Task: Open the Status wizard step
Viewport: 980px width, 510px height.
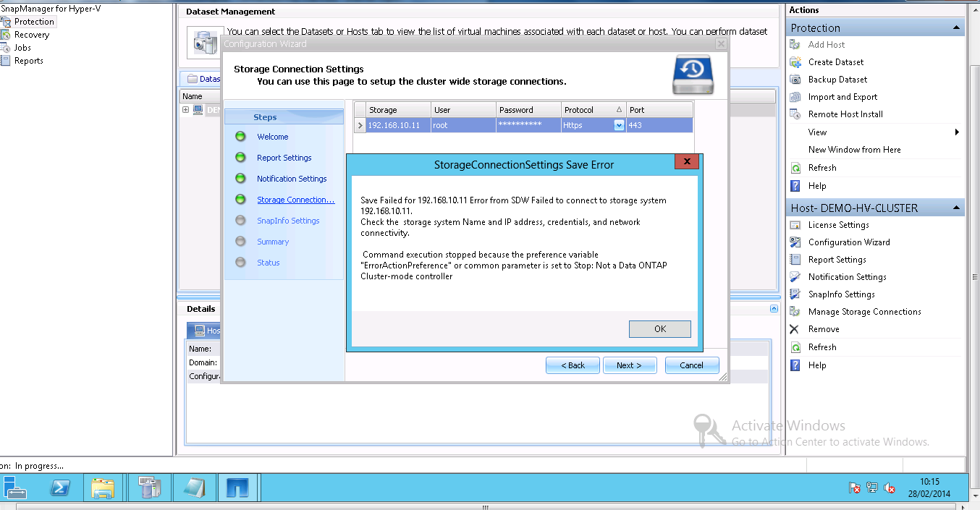Action: (268, 263)
